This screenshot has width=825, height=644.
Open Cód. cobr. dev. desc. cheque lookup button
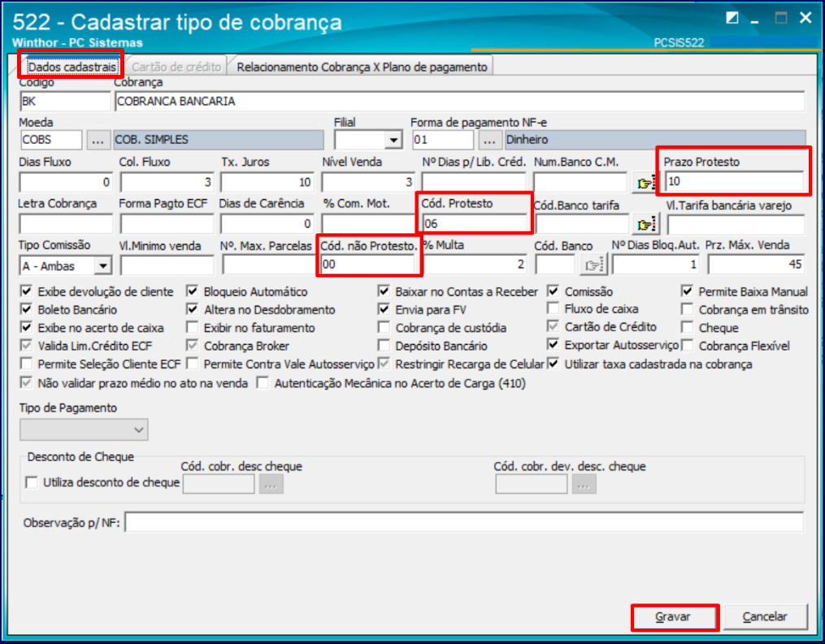point(583,484)
